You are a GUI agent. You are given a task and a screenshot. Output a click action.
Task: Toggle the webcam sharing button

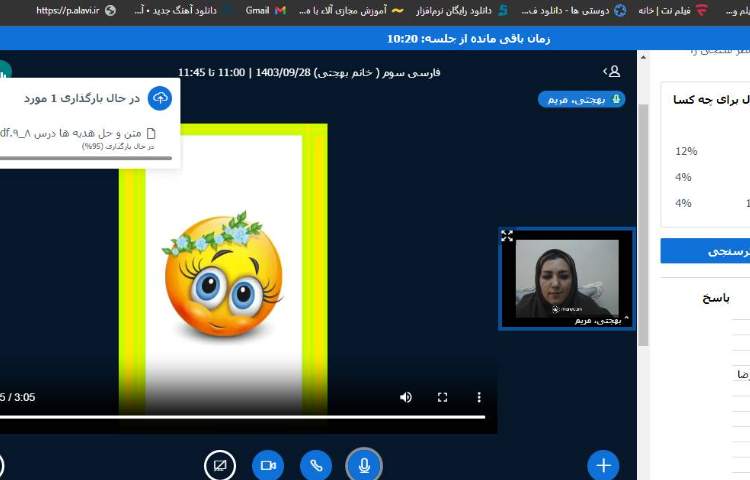click(x=268, y=465)
